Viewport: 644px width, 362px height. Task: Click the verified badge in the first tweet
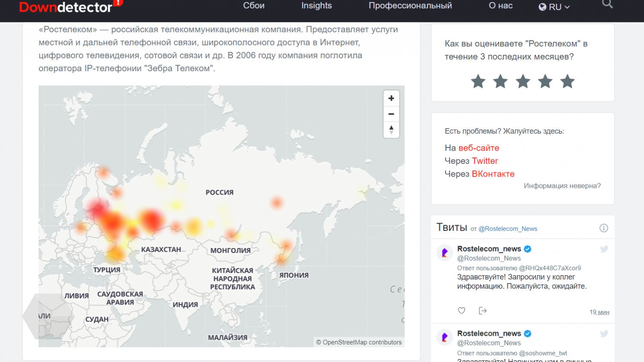click(528, 249)
